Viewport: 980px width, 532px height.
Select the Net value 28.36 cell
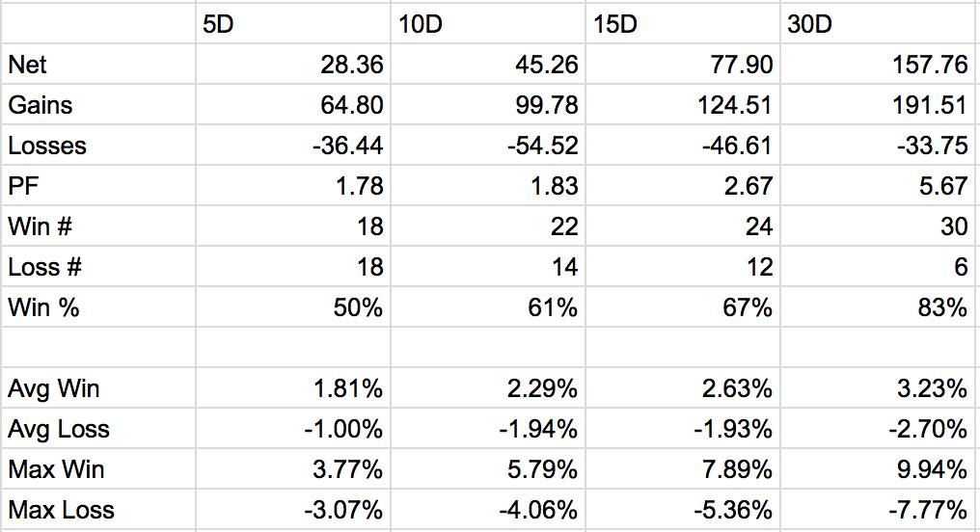[293, 65]
